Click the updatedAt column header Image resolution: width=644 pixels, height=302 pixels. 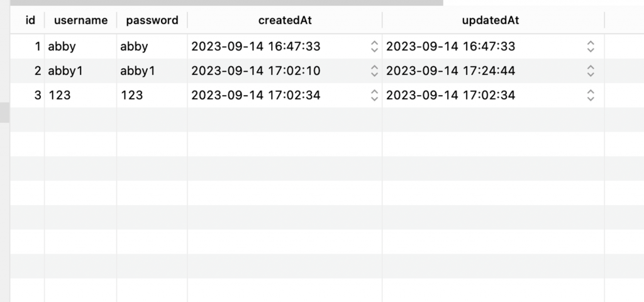(x=491, y=20)
